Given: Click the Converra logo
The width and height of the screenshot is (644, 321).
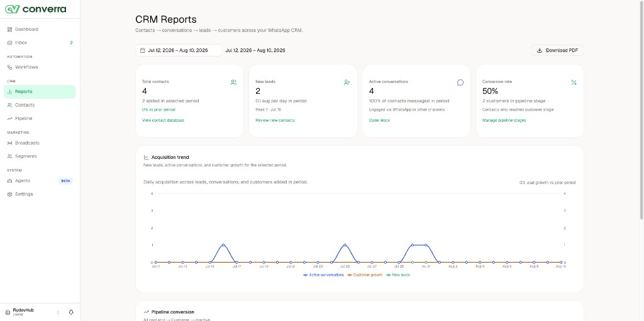Looking at the screenshot, I should click(36, 9).
